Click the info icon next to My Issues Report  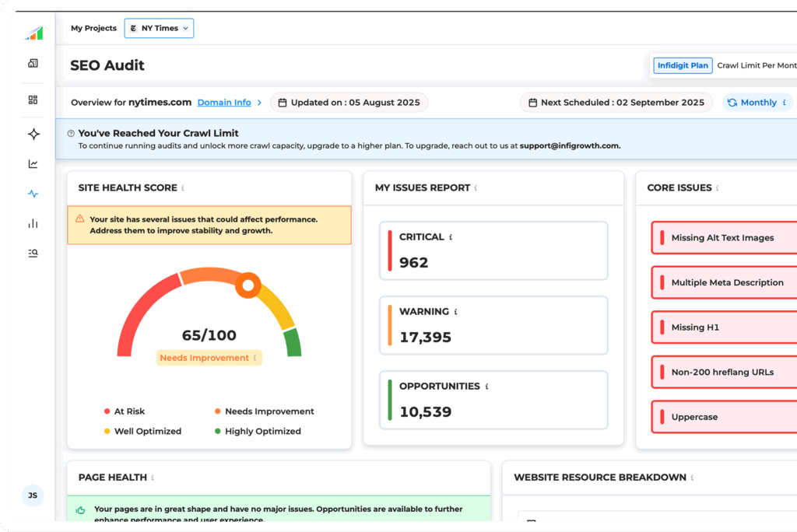pos(476,188)
